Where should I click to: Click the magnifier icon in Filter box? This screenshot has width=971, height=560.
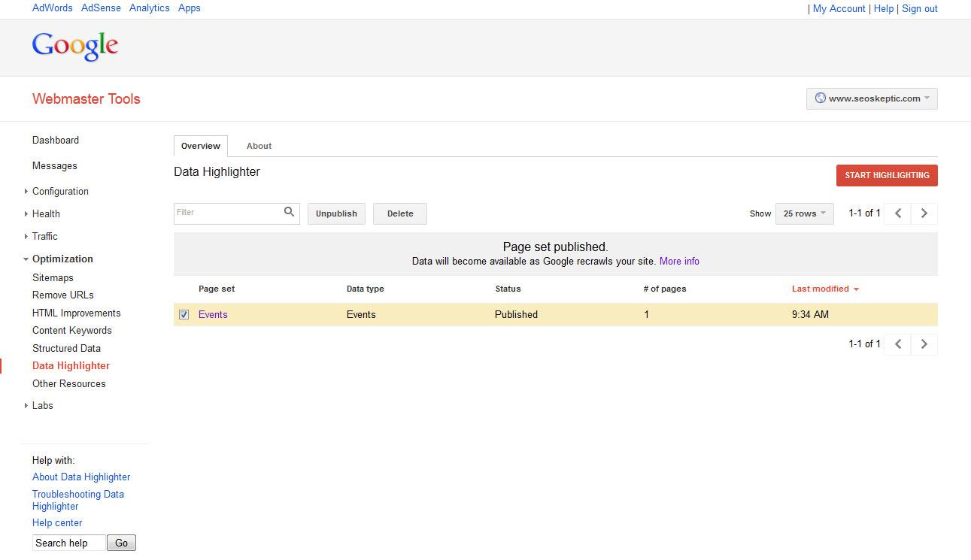289,213
